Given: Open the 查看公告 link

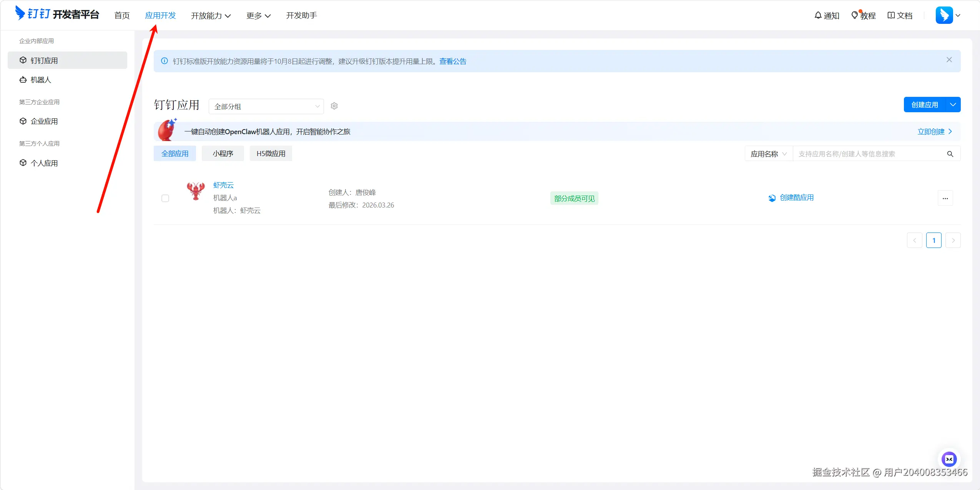Looking at the screenshot, I should click(453, 61).
